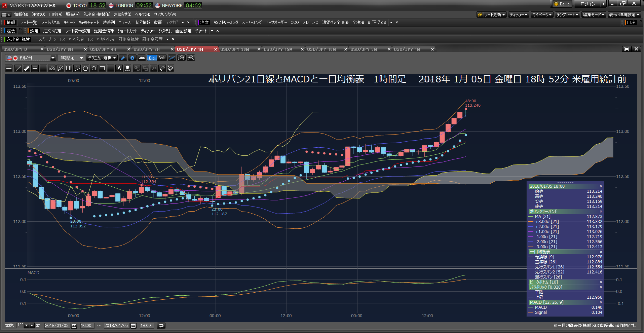Click the MA [21] green line swatch
The width and height of the screenshot is (644, 333).
pos(531,217)
